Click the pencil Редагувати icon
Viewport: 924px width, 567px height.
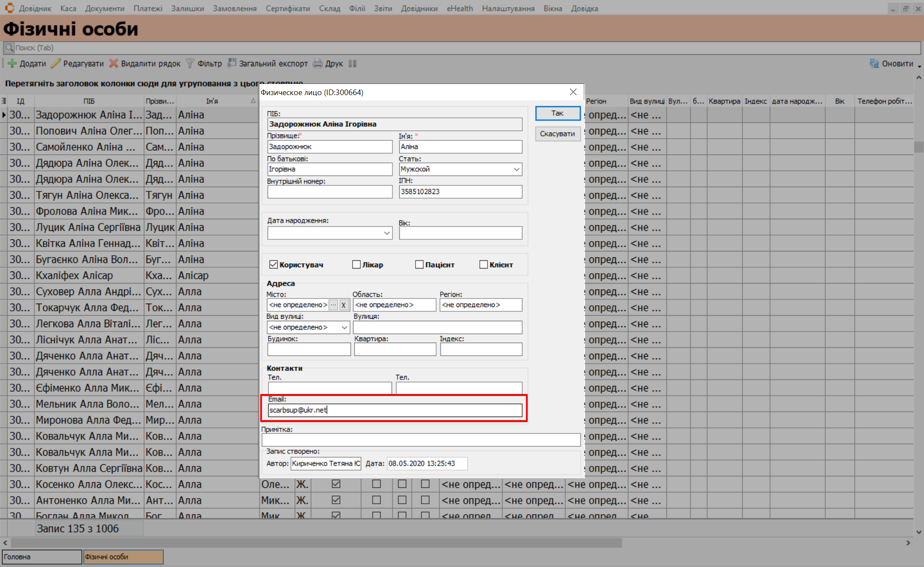(x=56, y=63)
